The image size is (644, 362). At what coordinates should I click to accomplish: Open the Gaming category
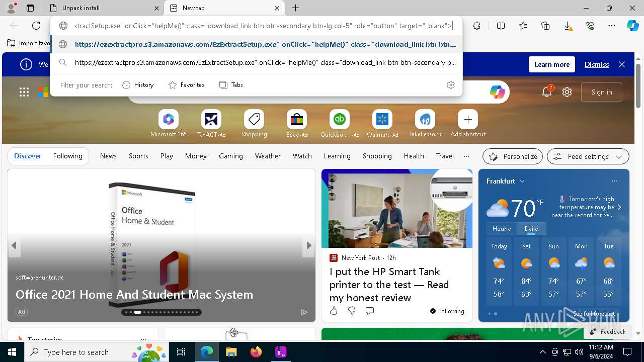click(231, 156)
